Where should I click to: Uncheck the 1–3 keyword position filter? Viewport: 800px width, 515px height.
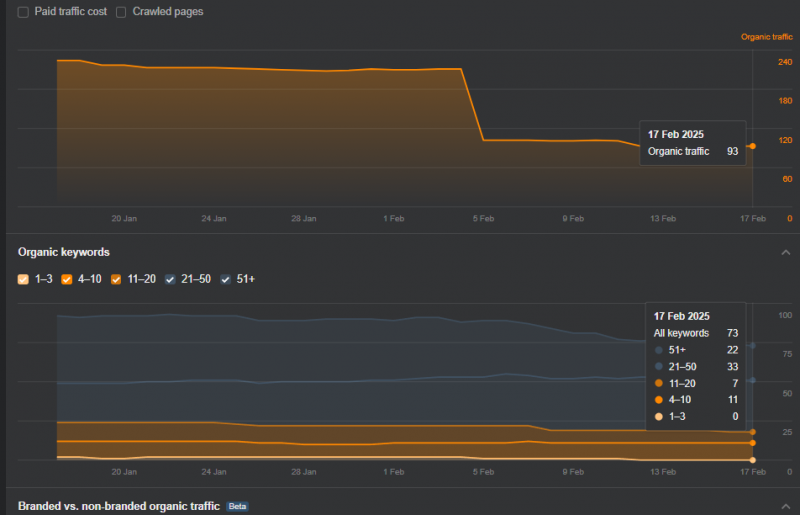(x=23, y=279)
